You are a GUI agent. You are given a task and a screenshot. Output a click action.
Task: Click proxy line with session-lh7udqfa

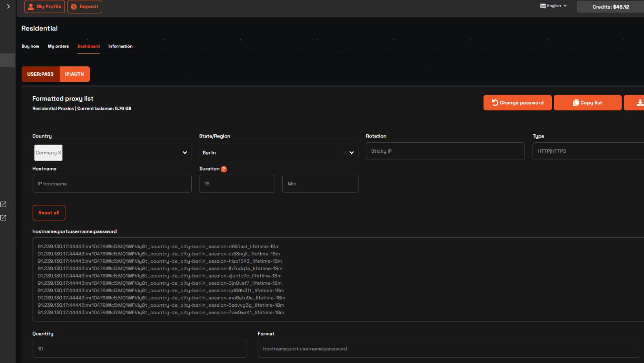160,269
